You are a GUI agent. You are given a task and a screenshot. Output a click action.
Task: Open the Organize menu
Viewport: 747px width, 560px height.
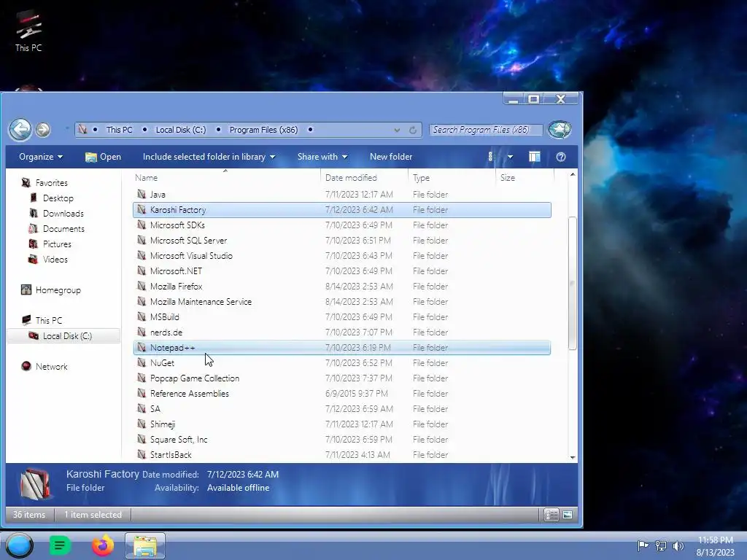click(41, 157)
